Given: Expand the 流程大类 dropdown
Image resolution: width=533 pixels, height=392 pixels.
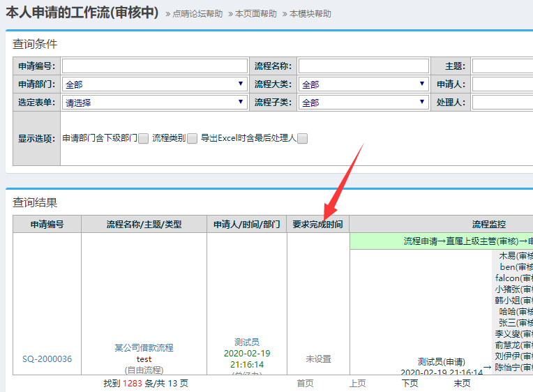Looking at the screenshot, I should pos(363,84).
